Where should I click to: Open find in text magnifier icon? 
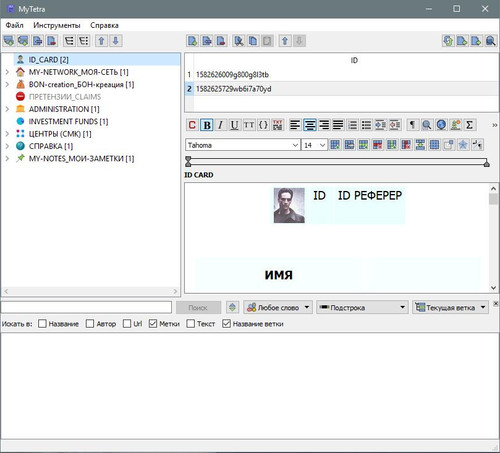(x=427, y=125)
